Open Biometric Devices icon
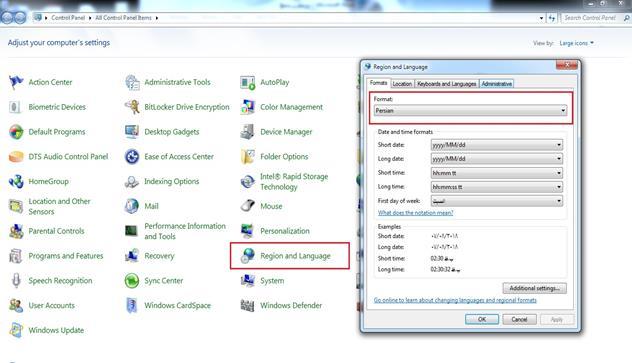The height and width of the screenshot is (363, 632). [15, 107]
